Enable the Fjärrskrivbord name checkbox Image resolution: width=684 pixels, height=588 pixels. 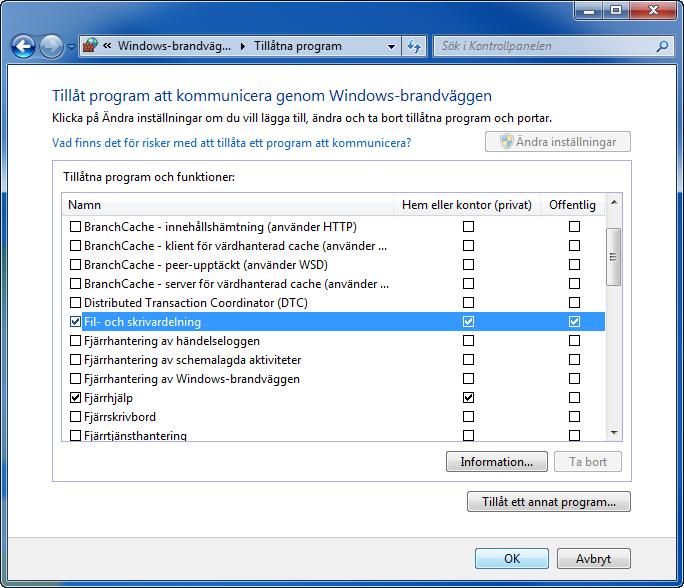coord(75,417)
